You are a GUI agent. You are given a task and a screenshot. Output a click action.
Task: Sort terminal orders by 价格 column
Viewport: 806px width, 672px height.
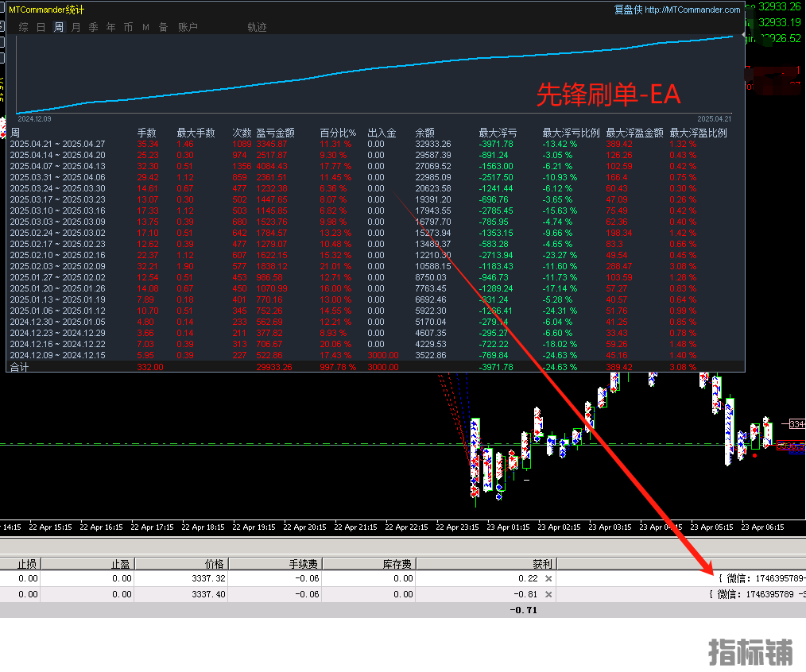181,564
